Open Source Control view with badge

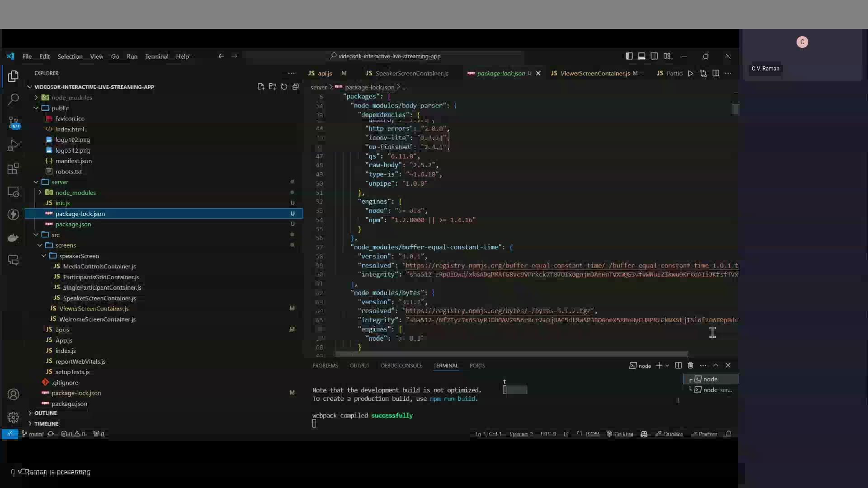pyautogui.click(x=13, y=122)
